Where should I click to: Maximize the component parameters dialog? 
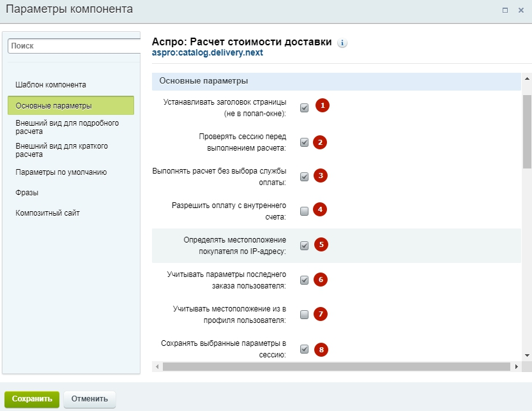point(505,10)
